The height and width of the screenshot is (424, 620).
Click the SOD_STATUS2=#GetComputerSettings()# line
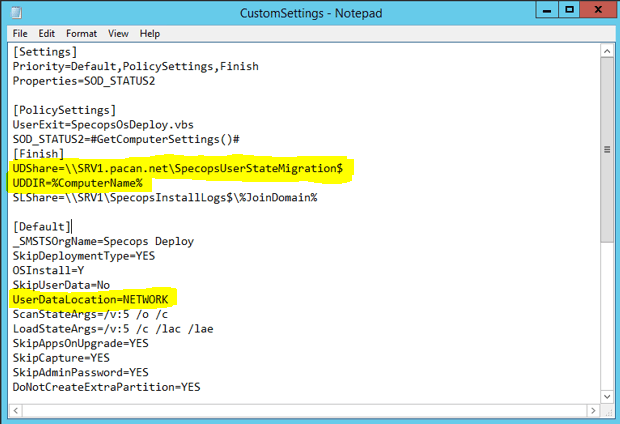point(126,140)
